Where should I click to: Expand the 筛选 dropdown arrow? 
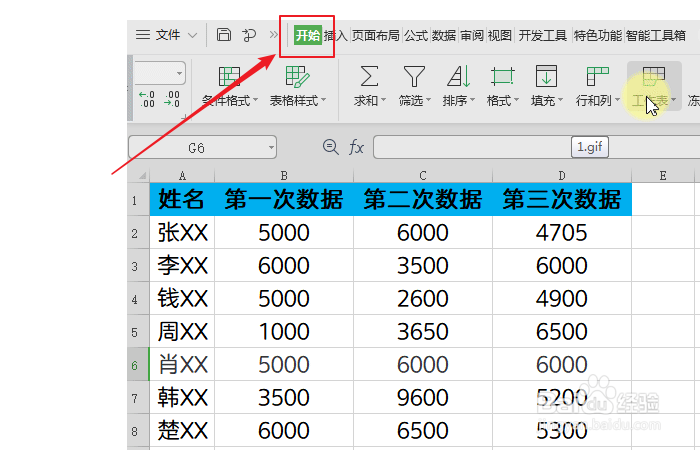point(428,100)
